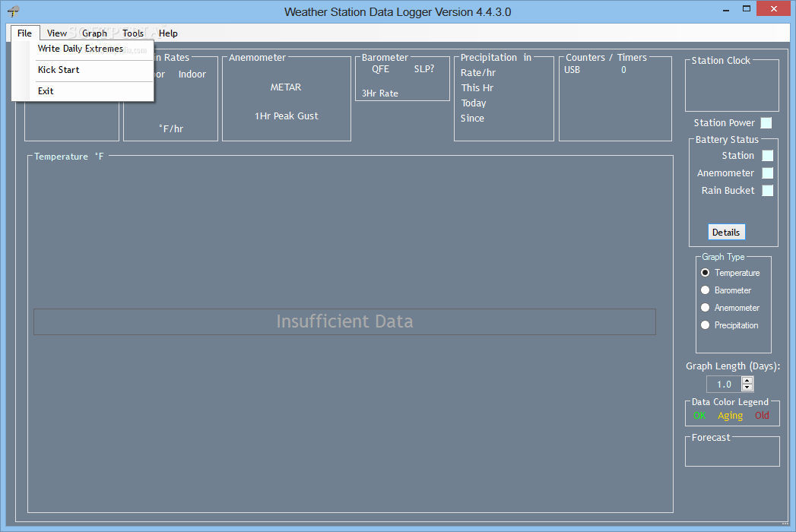Open the Help menu

tap(168, 33)
